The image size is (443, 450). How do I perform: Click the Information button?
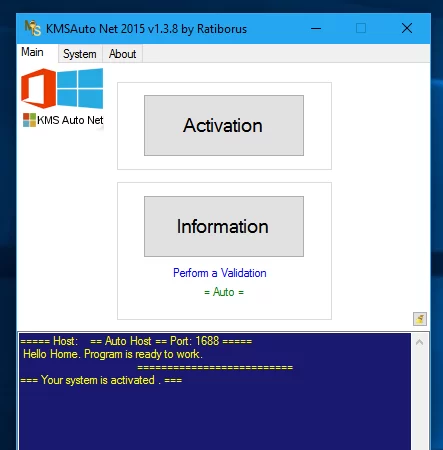(224, 226)
